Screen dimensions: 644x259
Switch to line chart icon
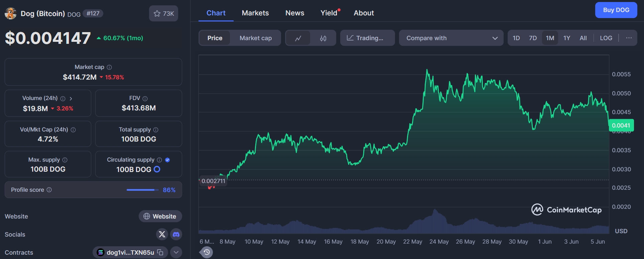pyautogui.click(x=298, y=38)
